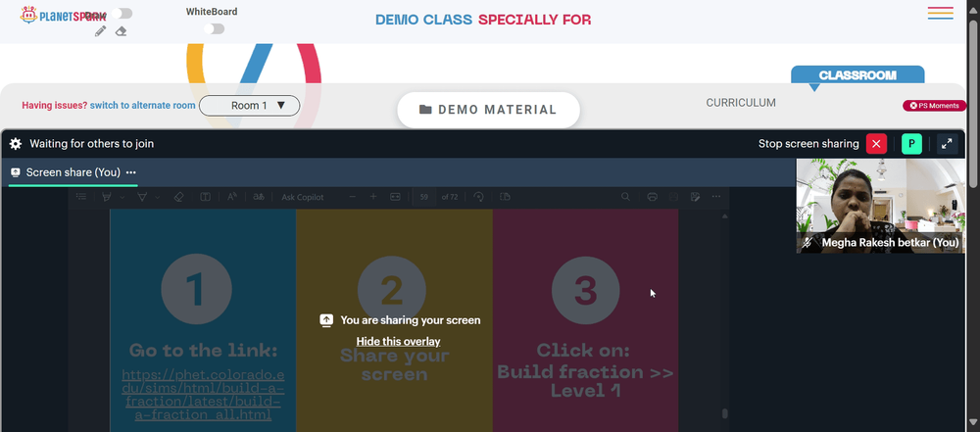Viewport: 980px width, 432px height.
Task: Expand the meeting to fullscreen
Action: (947, 144)
